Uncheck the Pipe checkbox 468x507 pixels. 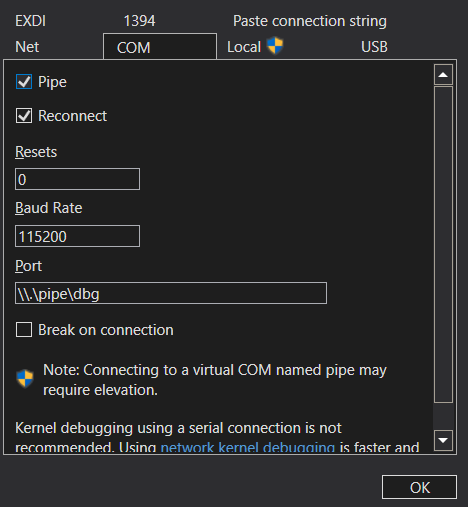pyautogui.click(x=24, y=82)
